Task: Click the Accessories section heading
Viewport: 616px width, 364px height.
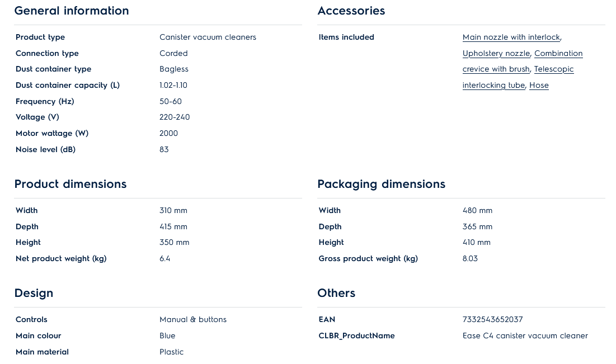Action: pyautogui.click(x=351, y=11)
